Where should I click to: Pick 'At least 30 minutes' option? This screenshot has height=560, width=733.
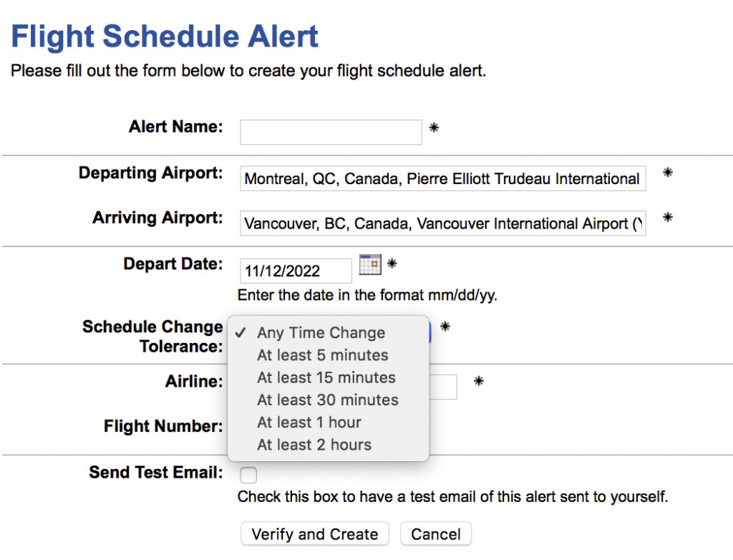pos(327,400)
